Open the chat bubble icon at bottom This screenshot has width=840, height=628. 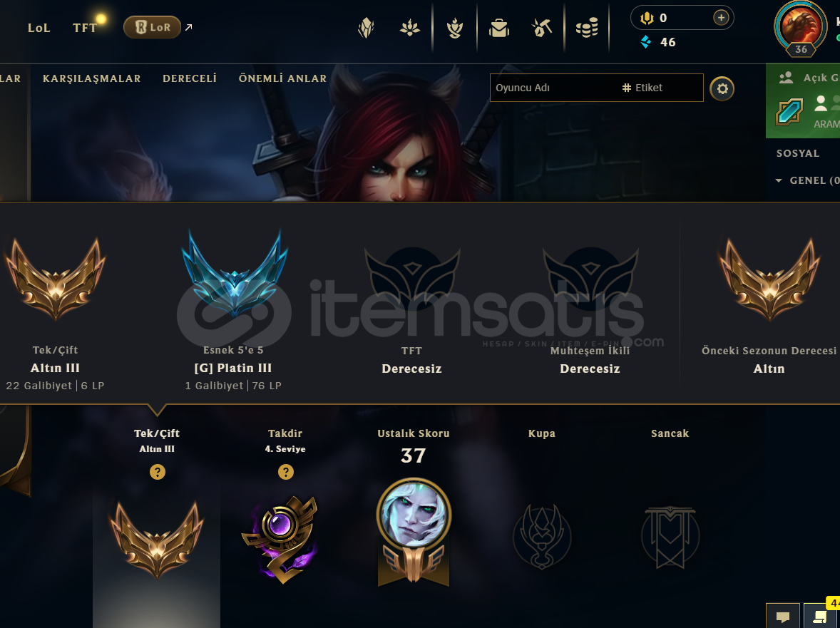click(783, 616)
